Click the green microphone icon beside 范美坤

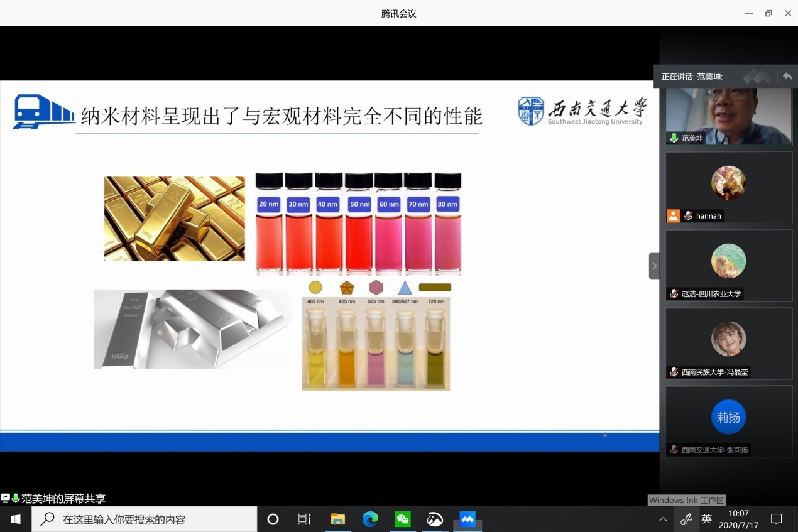click(x=674, y=138)
